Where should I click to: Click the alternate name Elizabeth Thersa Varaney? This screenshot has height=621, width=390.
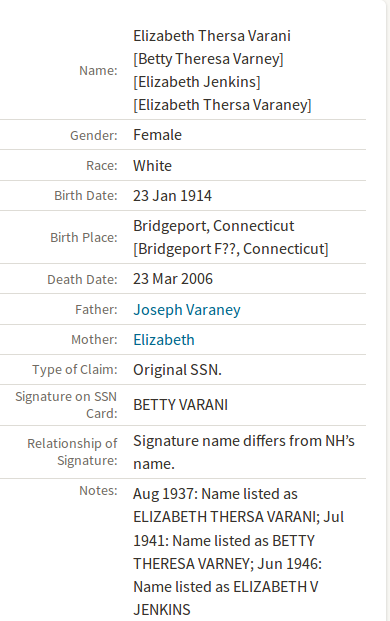point(223,105)
